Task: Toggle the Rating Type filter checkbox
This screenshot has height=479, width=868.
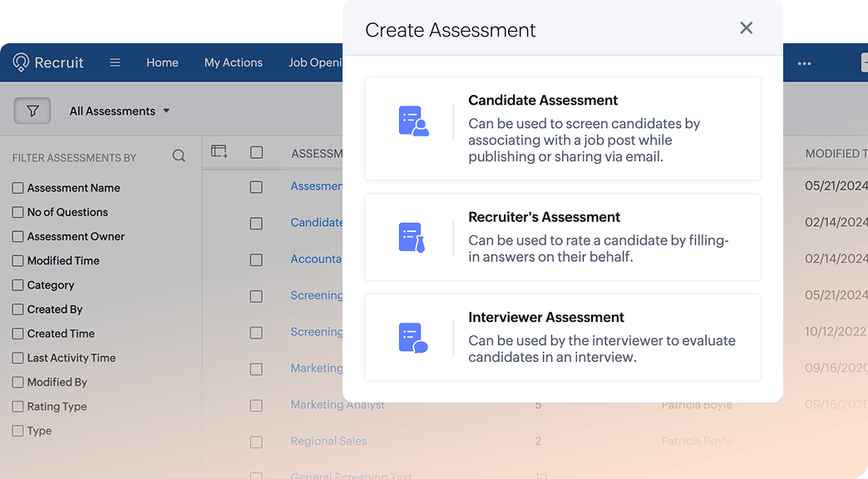Action: [x=17, y=406]
